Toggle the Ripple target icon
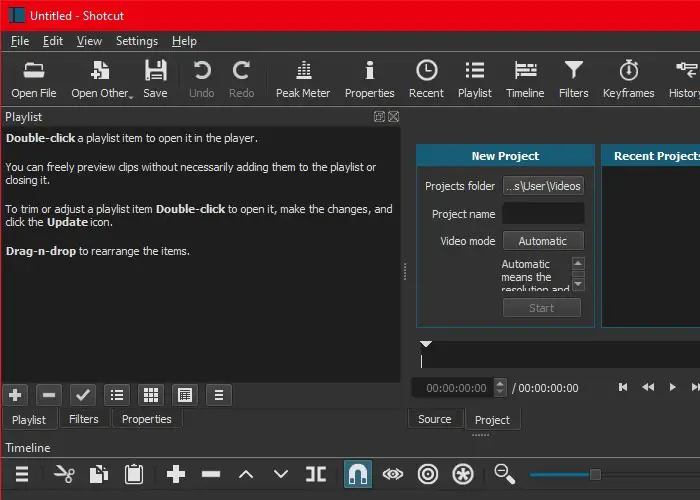Image resolution: width=700 pixels, height=500 pixels. coord(428,474)
